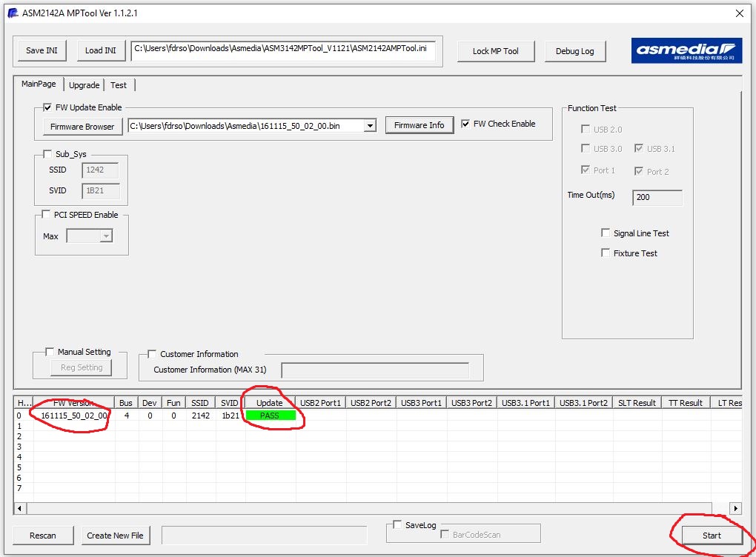Click the USB2 Port1 column header
Viewport: 756px width, 557px height.
(x=321, y=403)
